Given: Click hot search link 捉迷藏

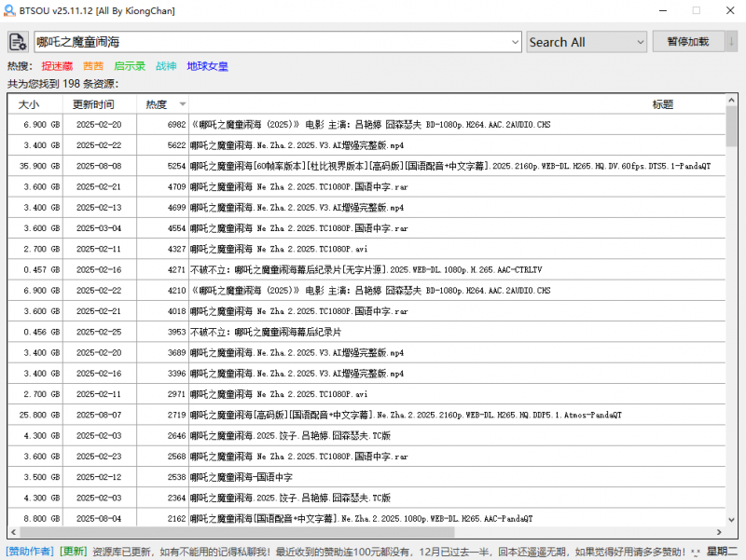Looking at the screenshot, I should pyautogui.click(x=56, y=66).
